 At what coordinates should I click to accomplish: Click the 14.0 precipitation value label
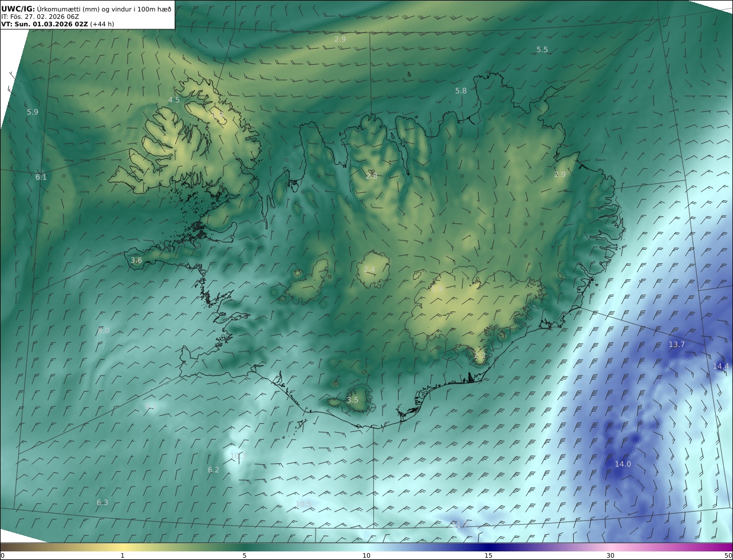[622, 464]
